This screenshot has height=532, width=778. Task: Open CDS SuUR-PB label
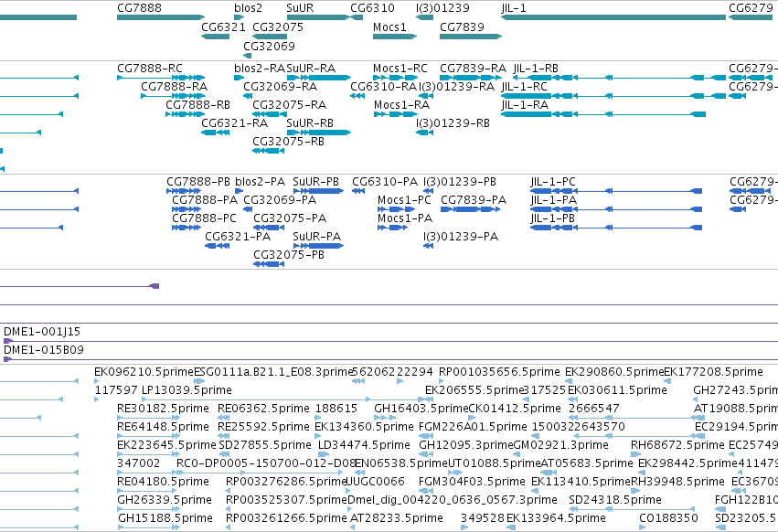point(316,182)
